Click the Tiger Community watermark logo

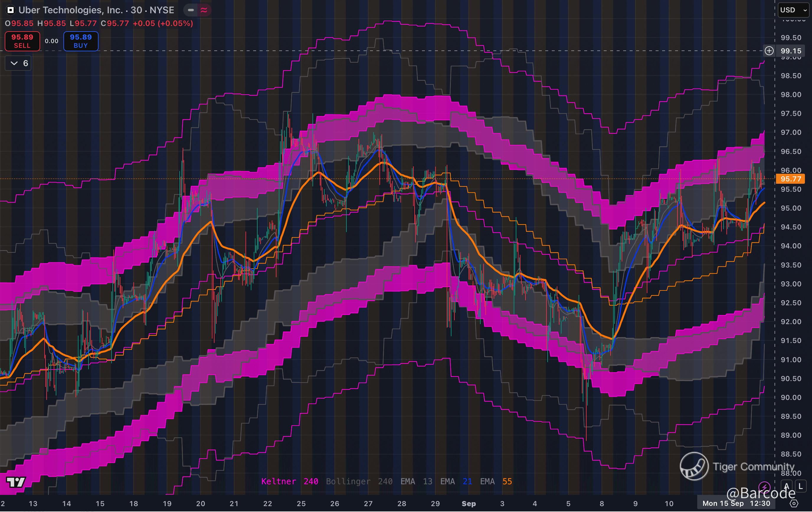point(694,466)
